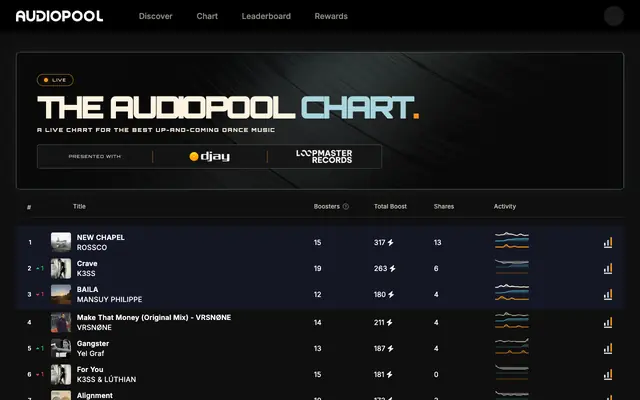
Task: Select the Make That Money (Original Mix) title
Action: [154, 318]
